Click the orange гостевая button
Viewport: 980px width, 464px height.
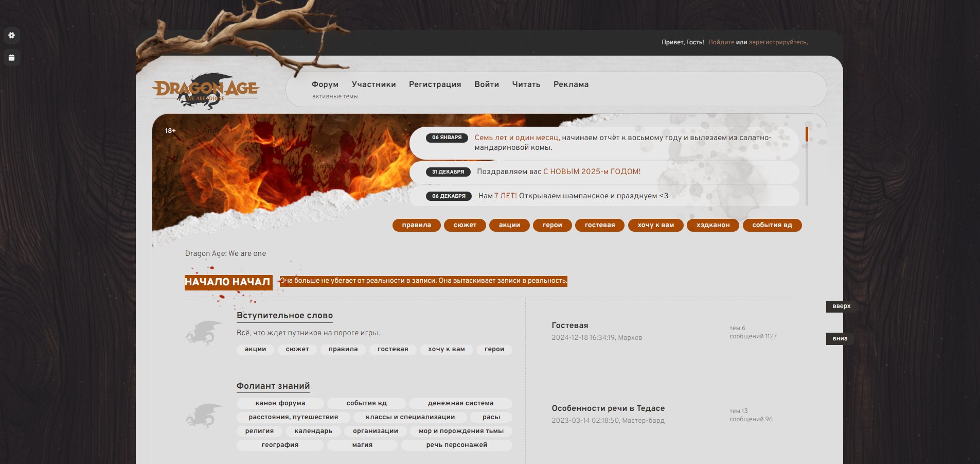pyautogui.click(x=600, y=225)
